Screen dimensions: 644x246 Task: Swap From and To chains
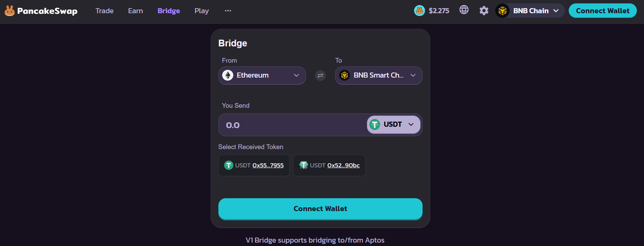pos(320,76)
